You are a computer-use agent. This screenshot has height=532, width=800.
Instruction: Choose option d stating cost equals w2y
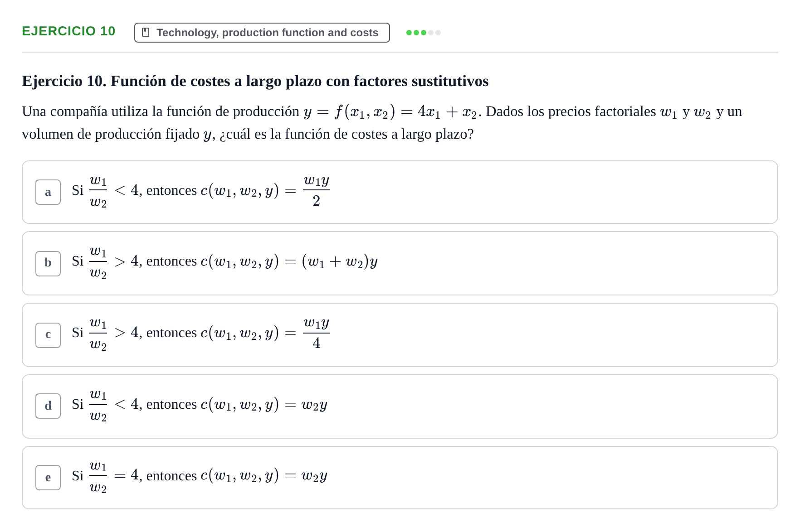click(x=400, y=406)
